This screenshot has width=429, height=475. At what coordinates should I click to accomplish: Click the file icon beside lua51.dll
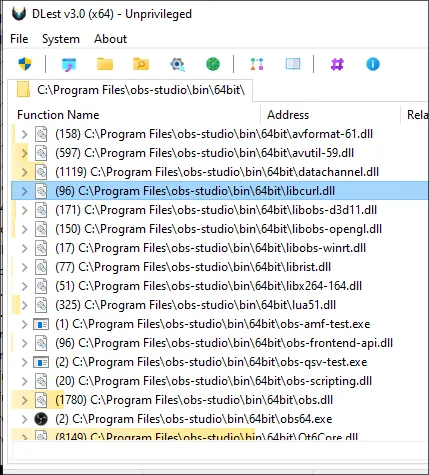click(x=41, y=305)
